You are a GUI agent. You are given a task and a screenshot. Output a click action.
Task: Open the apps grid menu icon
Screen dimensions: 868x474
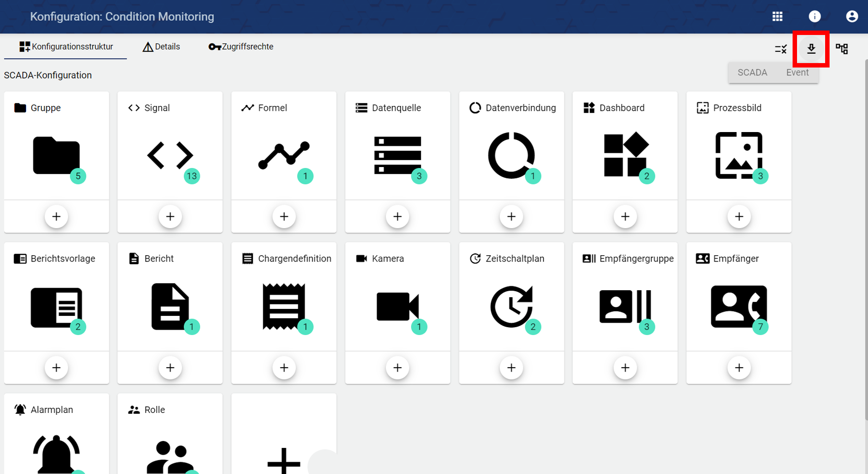click(x=777, y=16)
